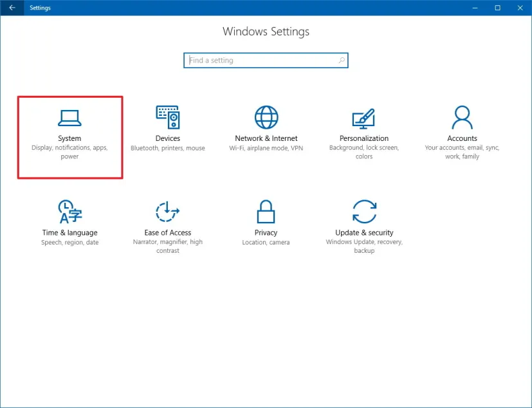Click the Ease of Access label
Image resolution: width=532 pixels, height=408 pixels.
tap(168, 232)
